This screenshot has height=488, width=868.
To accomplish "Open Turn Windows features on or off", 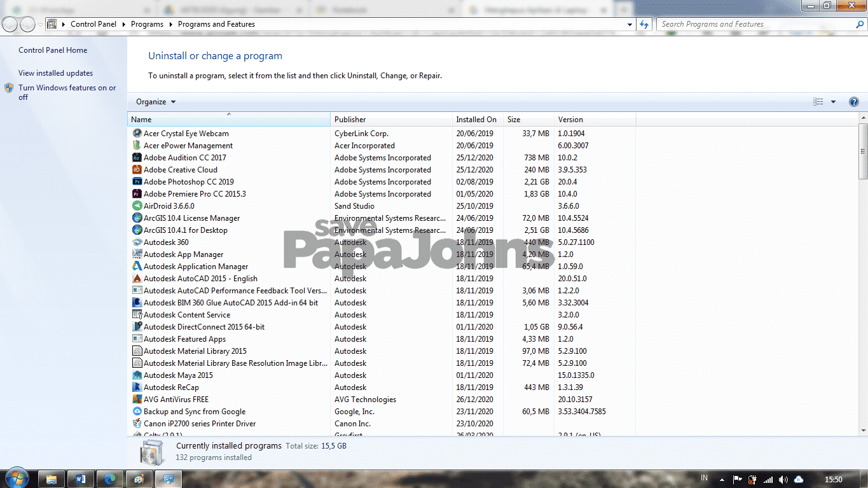I will 67,93.
